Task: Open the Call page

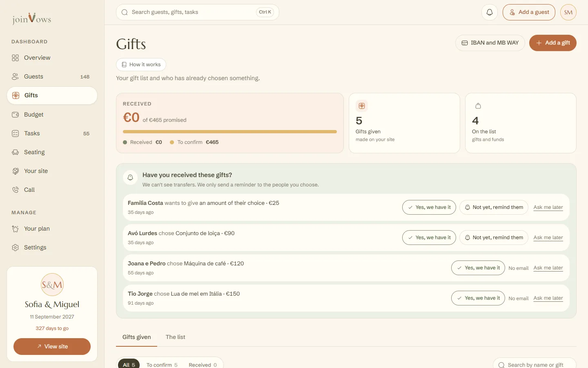Action: tap(52, 190)
